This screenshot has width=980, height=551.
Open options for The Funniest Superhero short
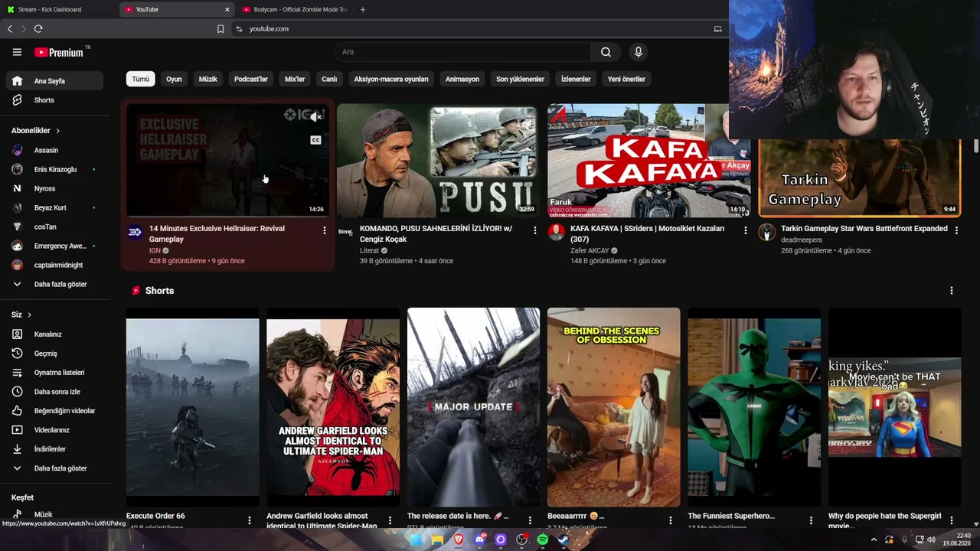812,520
